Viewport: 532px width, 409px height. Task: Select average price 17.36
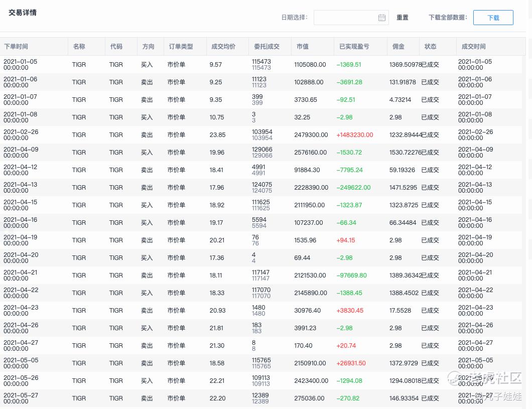click(217, 258)
